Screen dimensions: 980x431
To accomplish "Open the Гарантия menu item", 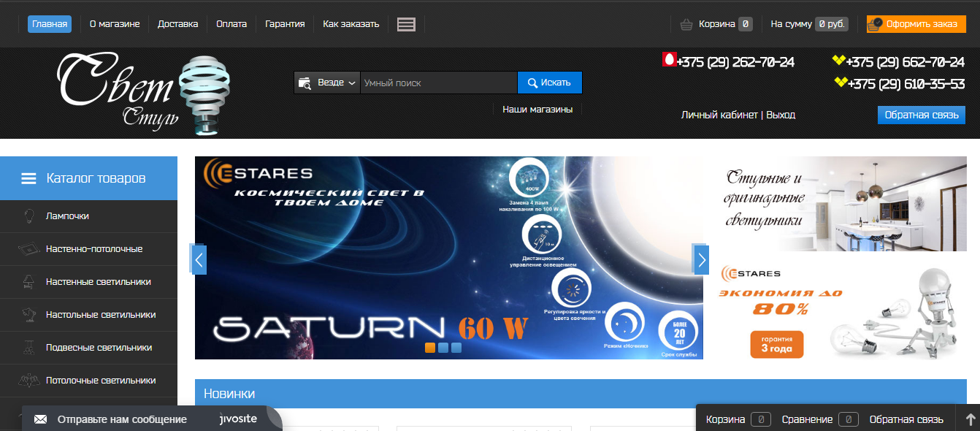I will [x=285, y=24].
